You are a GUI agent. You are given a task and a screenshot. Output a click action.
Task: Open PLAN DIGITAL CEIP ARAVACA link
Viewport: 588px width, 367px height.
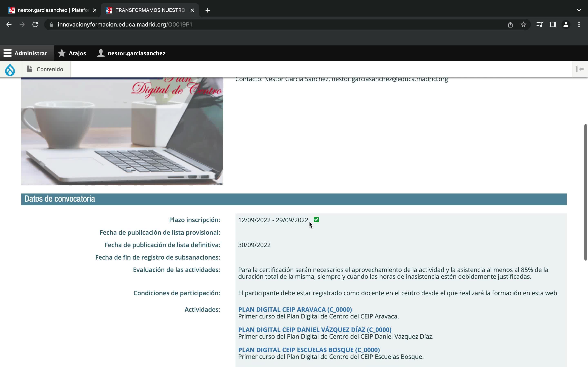pyautogui.click(x=295, y=310)
